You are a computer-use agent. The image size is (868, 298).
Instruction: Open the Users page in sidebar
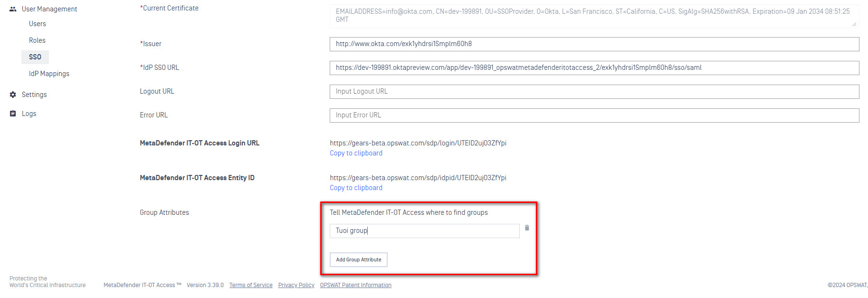(x=38, y=24)
